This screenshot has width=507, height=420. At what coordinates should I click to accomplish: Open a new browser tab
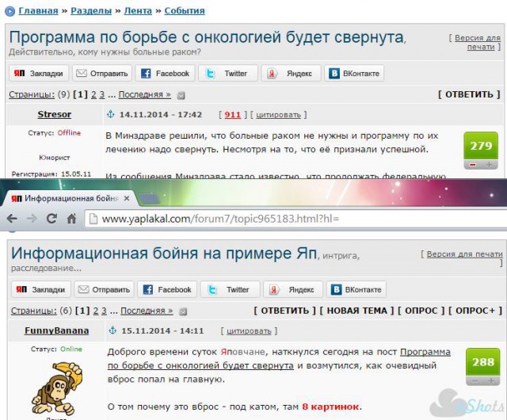tap(149, 198)
